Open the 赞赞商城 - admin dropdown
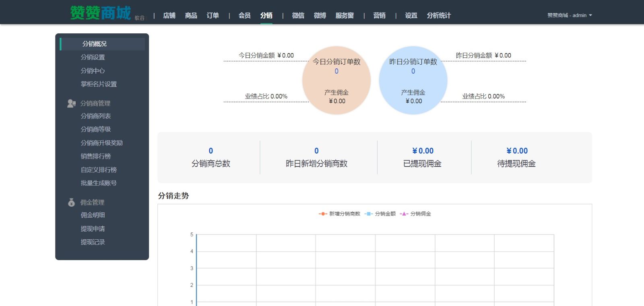This screenshot has height=306, width=644. coord(569,15)
